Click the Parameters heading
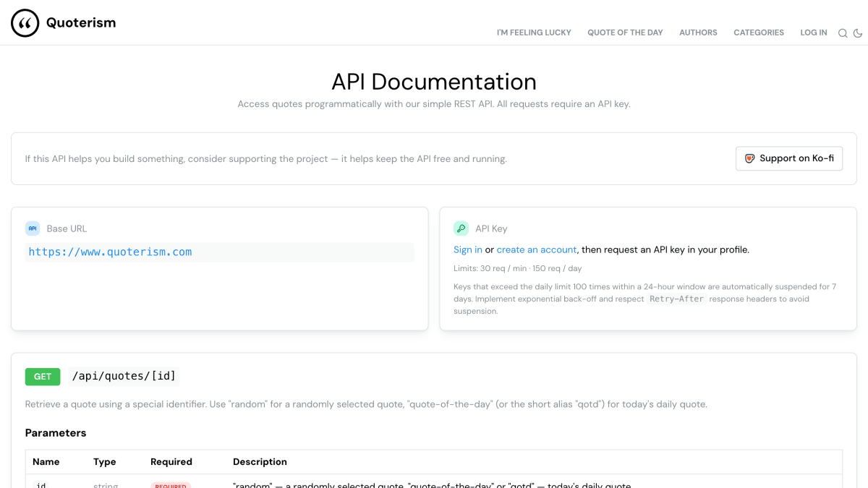 [56, 433]
